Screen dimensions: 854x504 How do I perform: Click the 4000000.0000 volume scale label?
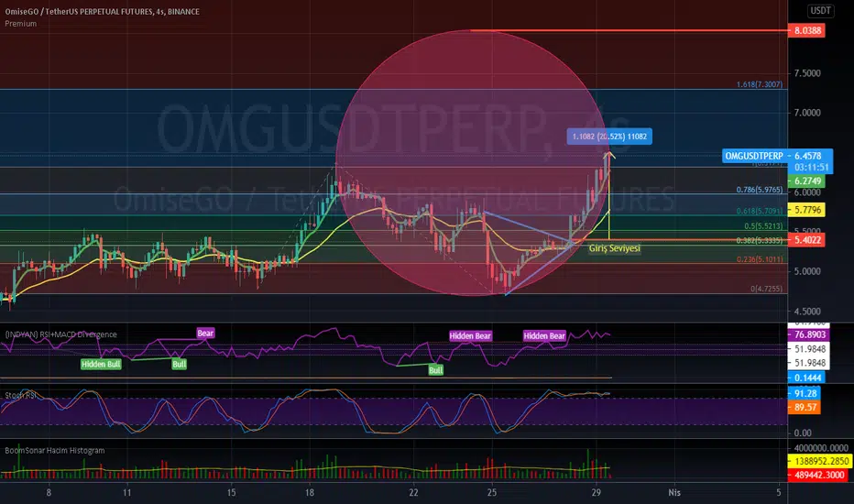click(x=821, y=448)
